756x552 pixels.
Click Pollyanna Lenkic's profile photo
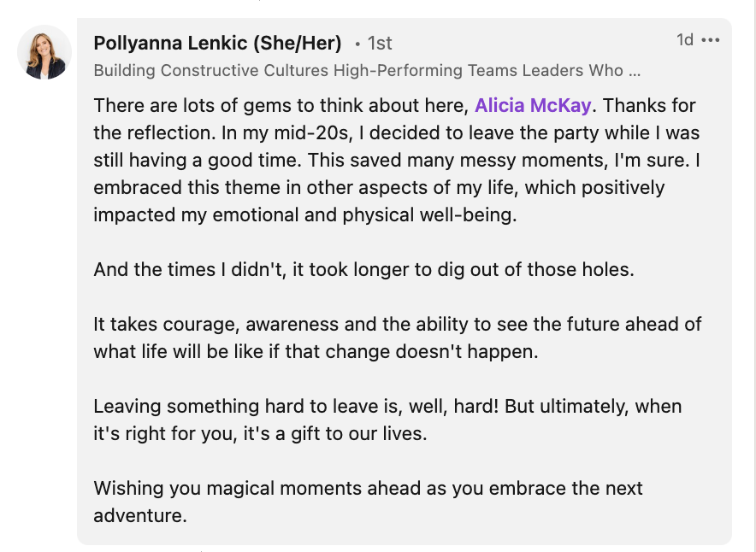coord(44,52)
